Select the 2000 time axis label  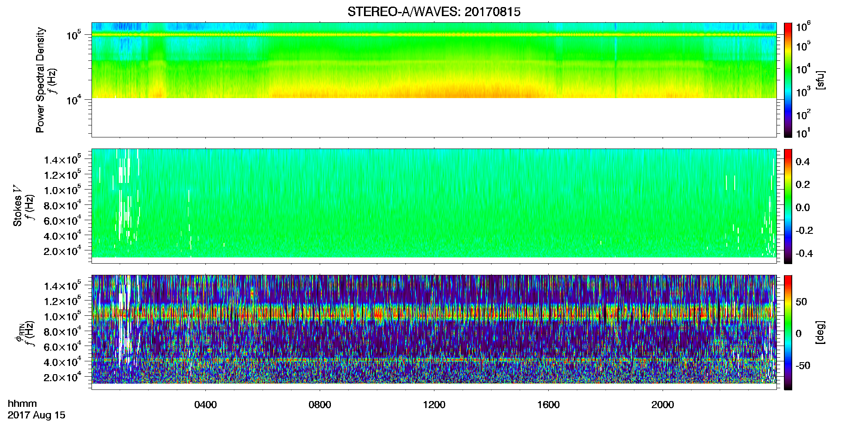pos(663,404)
